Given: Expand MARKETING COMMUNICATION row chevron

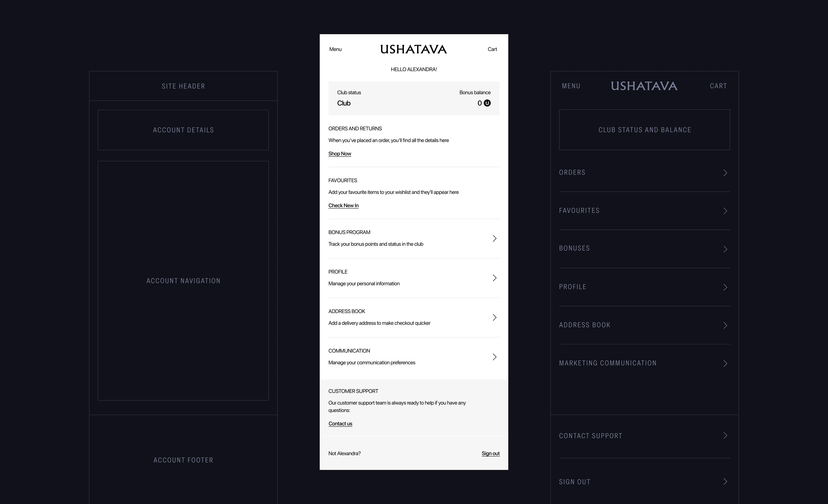Looking at the screenshot, I should pos(725,364).
